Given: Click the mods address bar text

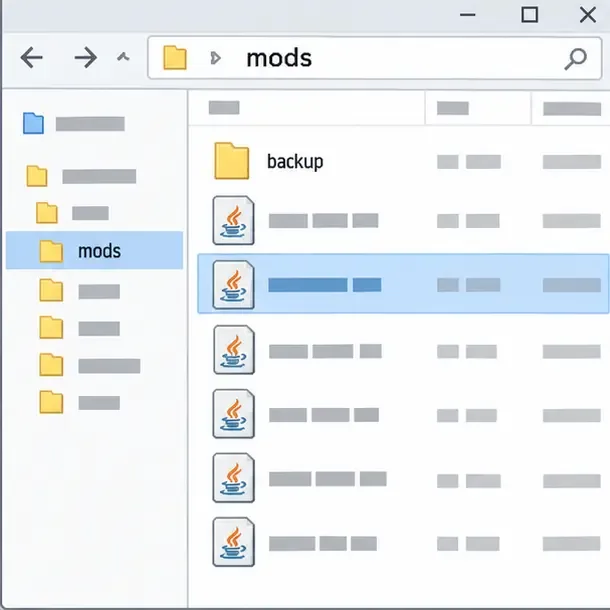Looking at the screenshot, I should [x=279, y=58].
